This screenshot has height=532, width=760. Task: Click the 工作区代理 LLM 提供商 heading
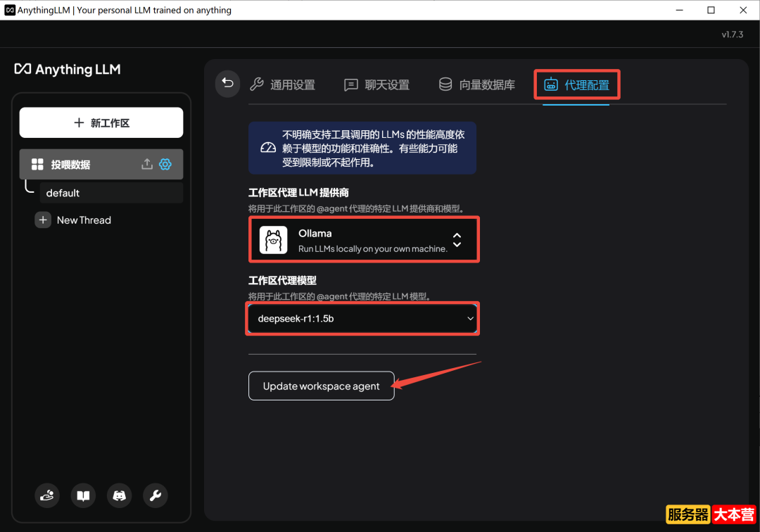click(x=298, y=193)
